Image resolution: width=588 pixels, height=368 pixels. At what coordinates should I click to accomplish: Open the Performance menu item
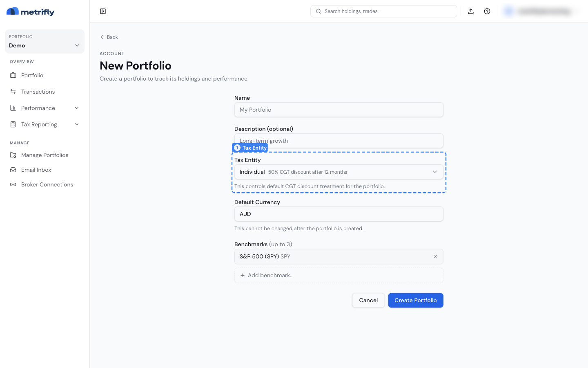click(x=45, y=108)
